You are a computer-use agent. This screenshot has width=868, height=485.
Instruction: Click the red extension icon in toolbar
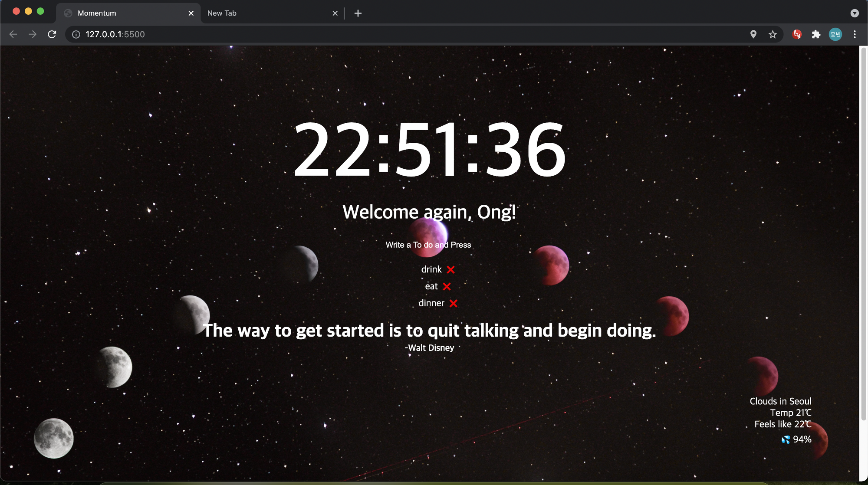point(797,34)
